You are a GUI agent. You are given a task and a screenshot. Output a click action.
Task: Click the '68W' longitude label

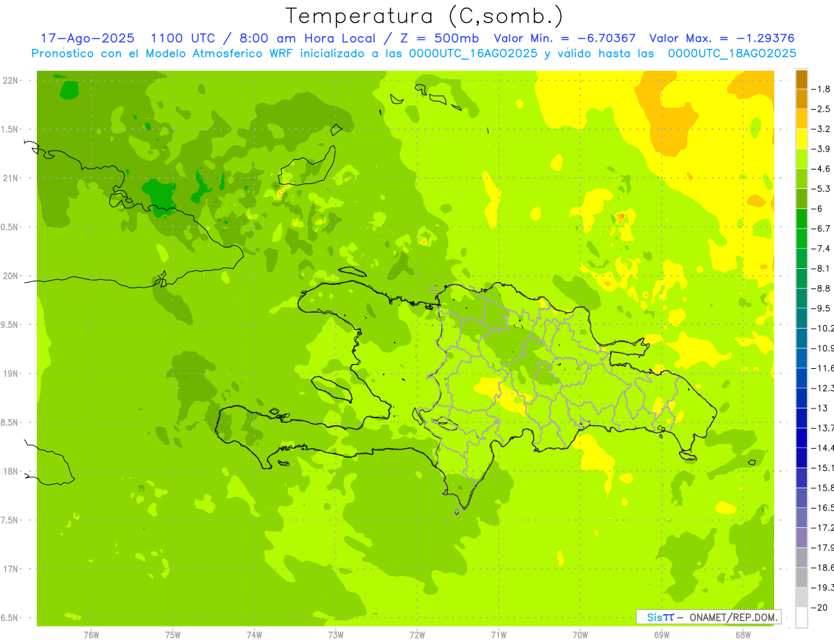742,634
